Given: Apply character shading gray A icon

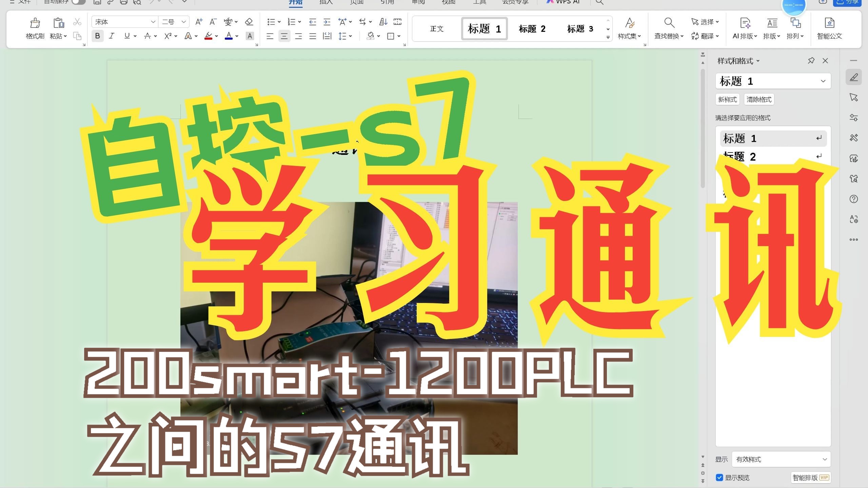Looking at the screenshot, I should (x=250, y=36).
